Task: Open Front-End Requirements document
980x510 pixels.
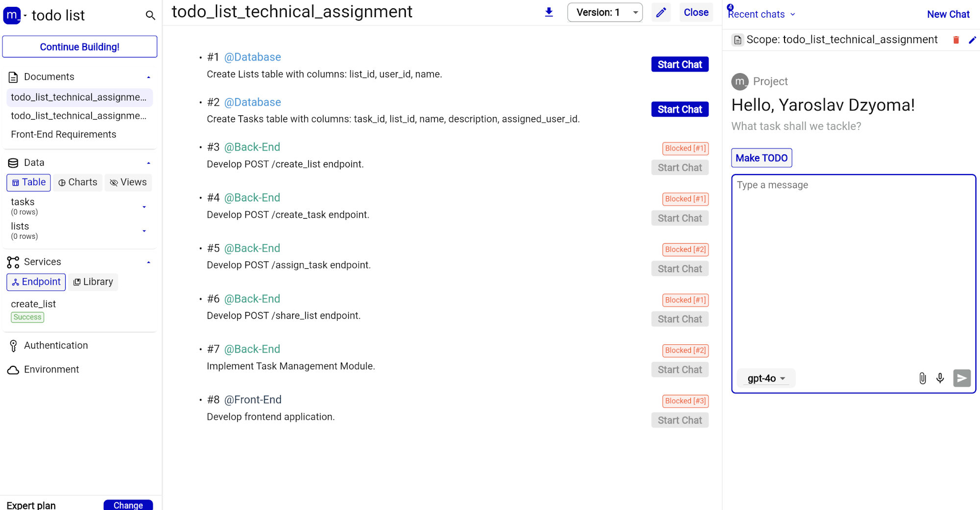Action: click(64, 134)
